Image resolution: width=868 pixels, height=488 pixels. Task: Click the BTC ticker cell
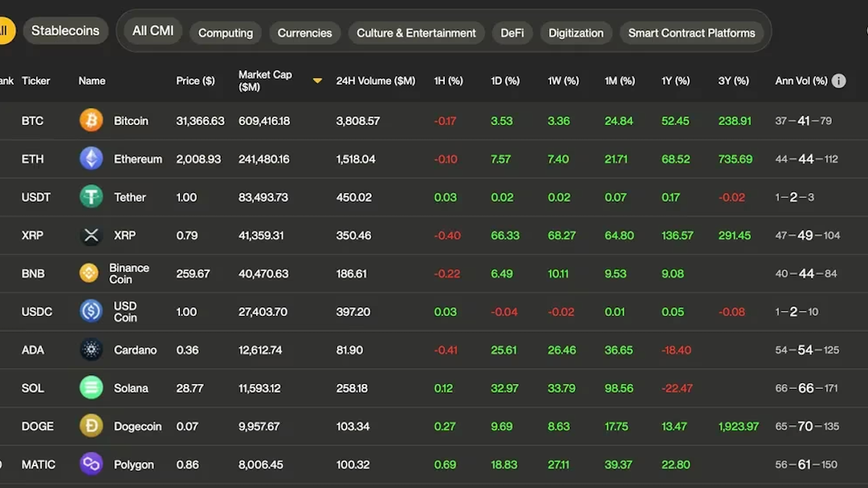pos(33,121)
